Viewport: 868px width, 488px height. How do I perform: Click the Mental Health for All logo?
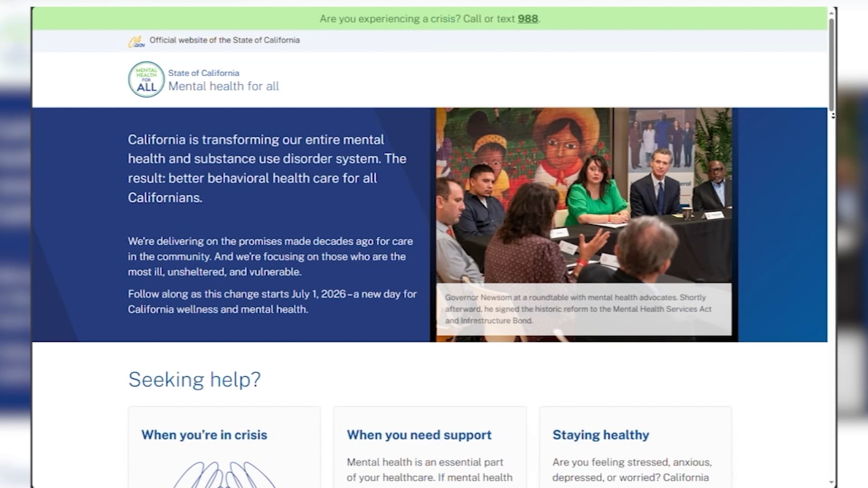[146, 79]
